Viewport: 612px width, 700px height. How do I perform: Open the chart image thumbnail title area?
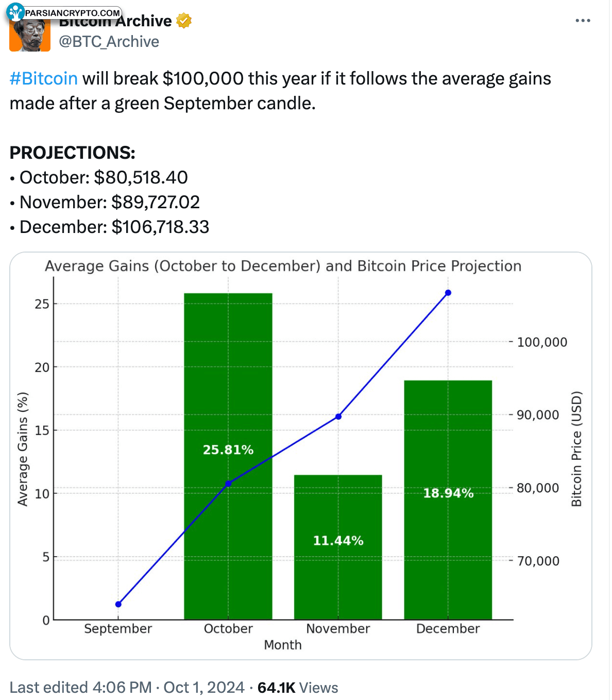283,266
